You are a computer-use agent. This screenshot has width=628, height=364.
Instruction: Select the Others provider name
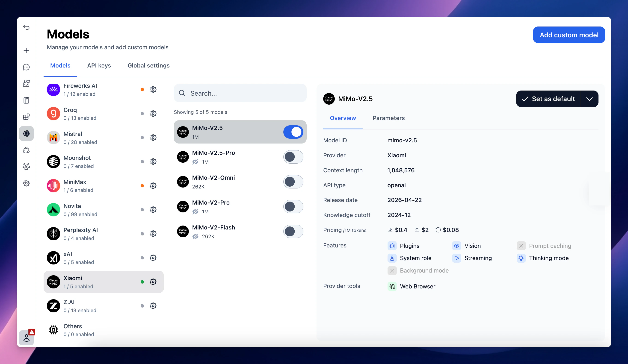coord(73,326)
